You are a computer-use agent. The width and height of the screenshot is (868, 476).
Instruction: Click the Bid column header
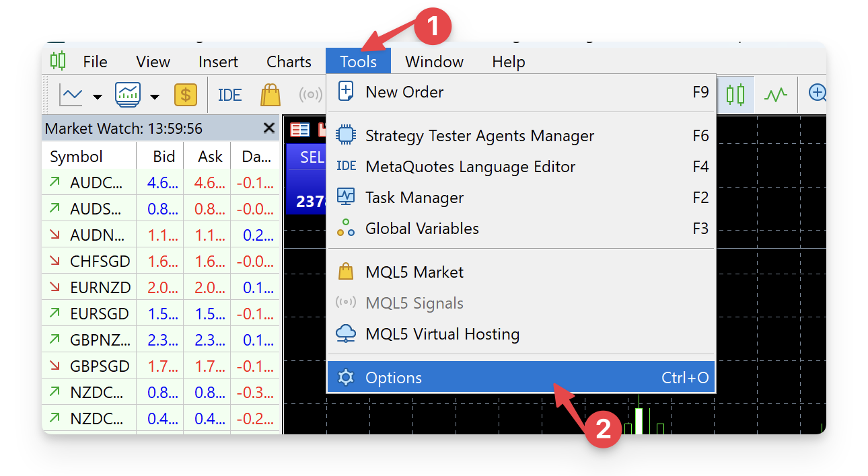(x=164, y=157)
